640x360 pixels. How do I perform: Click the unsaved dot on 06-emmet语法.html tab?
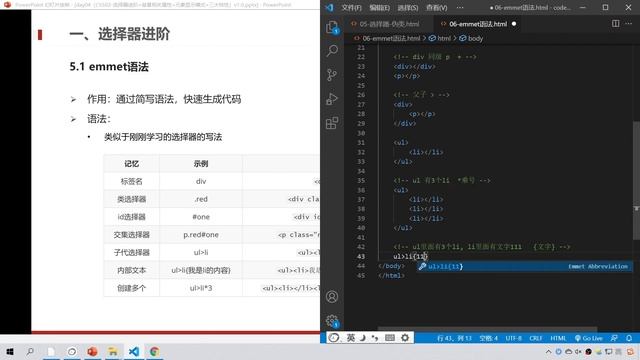[514, 24]
